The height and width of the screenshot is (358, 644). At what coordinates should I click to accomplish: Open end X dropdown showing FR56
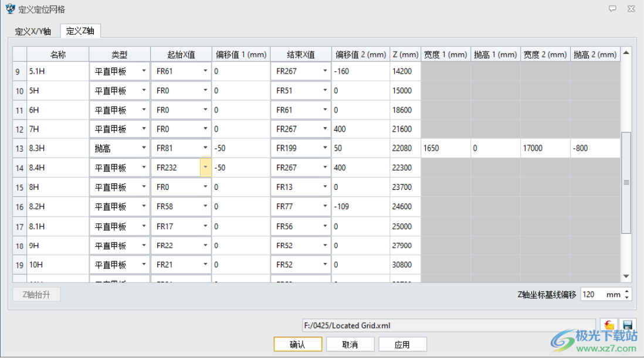pos(325,226)
